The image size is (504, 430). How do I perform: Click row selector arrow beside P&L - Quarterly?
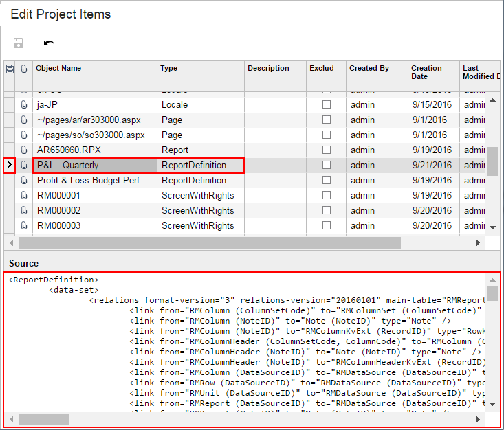coord(10,165)
